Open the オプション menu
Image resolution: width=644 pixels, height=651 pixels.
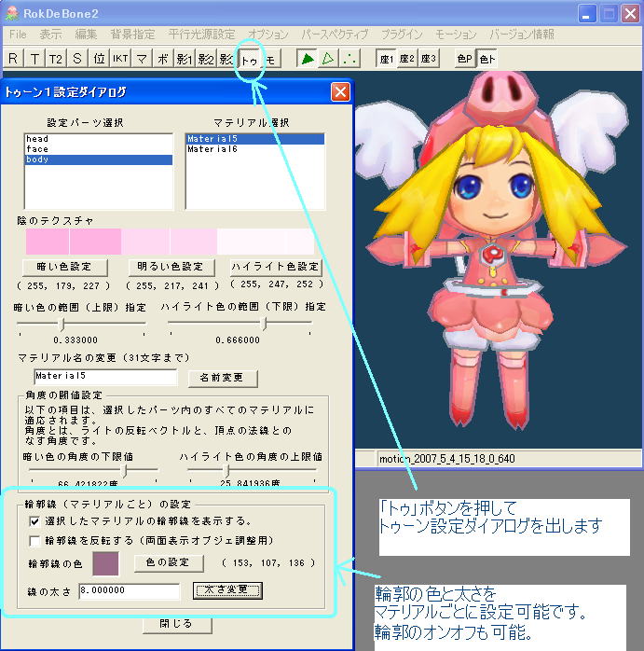(268, 35)
